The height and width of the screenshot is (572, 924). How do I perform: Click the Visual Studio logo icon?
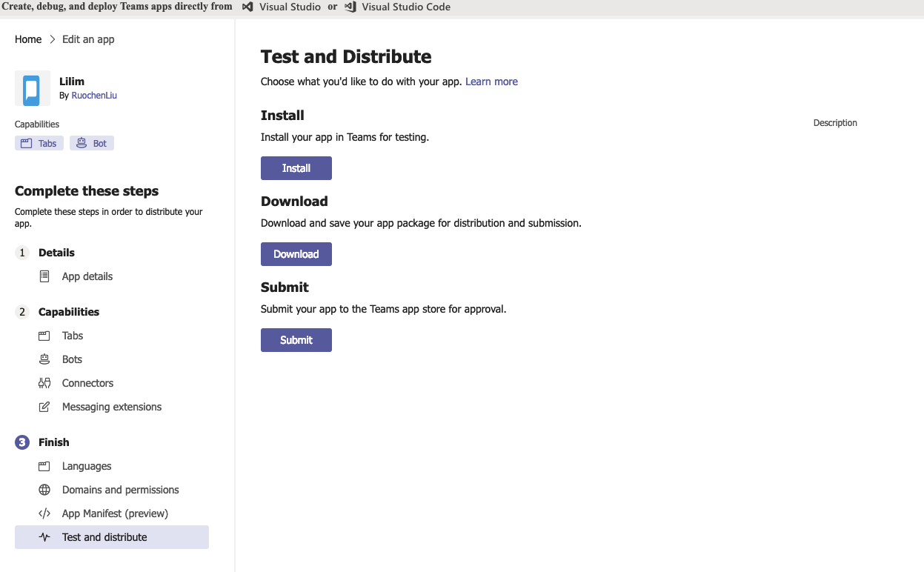click(248, 7)
